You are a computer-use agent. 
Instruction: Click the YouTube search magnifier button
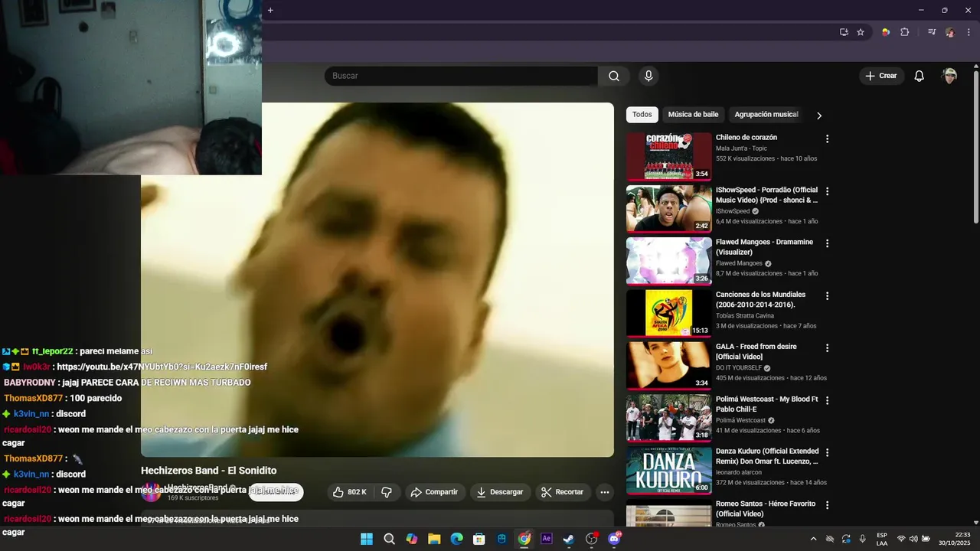614,76
